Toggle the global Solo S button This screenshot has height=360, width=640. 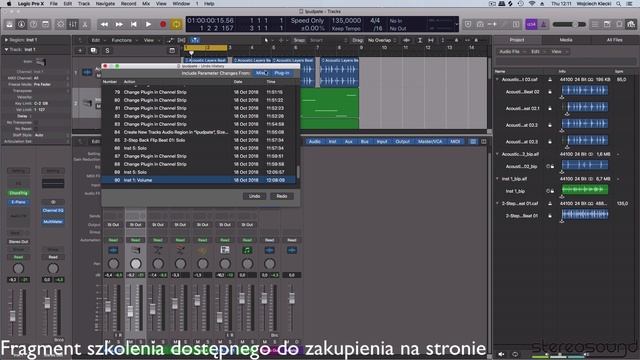[x=107, y=51]
